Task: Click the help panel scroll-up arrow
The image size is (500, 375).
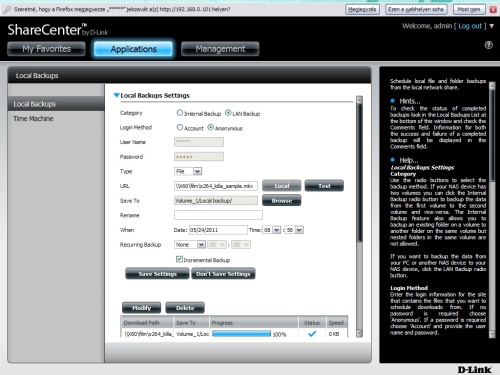Action: click(492, 86)
